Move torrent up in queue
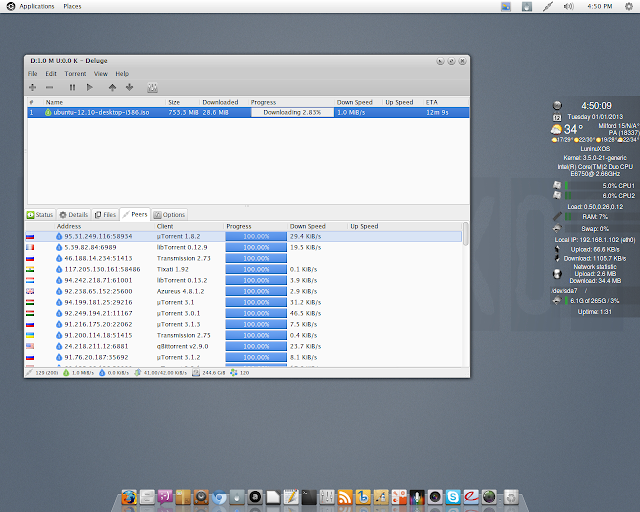Screen dimensions: 640x512 [112, 87]
